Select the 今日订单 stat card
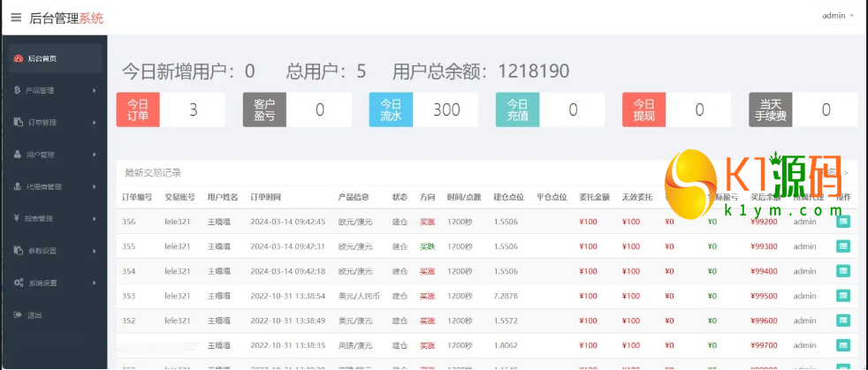This screenshot has height=370, width=868. (x=171, y=109)
